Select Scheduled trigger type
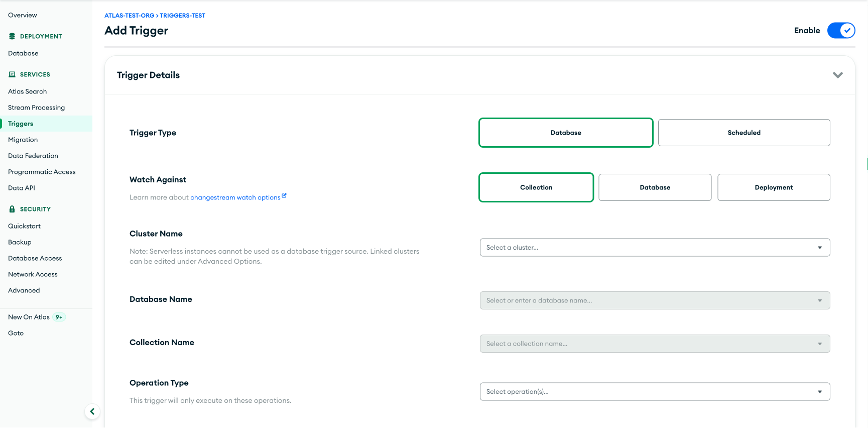The image size is (868, 428). click(743, 133)
